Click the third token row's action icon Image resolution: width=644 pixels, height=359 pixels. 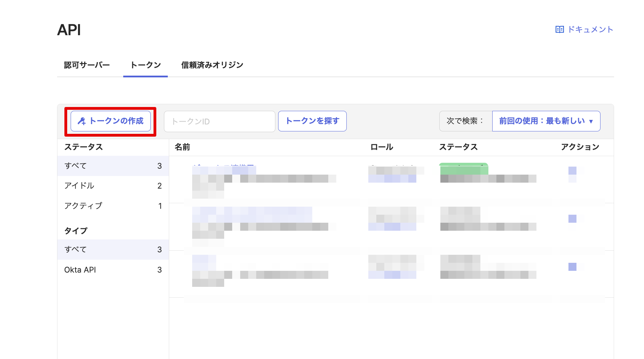pos(572,267)
